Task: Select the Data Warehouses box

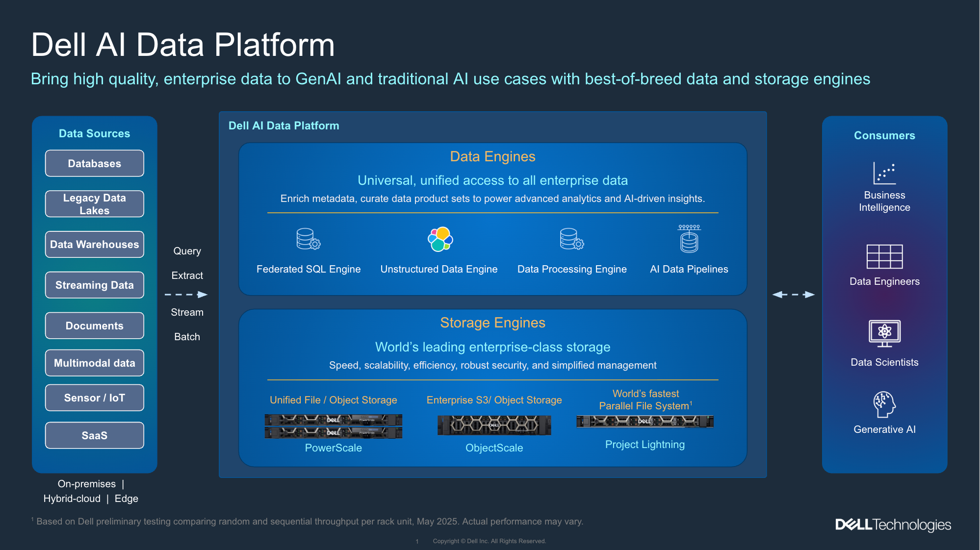Action: point(95,245)
